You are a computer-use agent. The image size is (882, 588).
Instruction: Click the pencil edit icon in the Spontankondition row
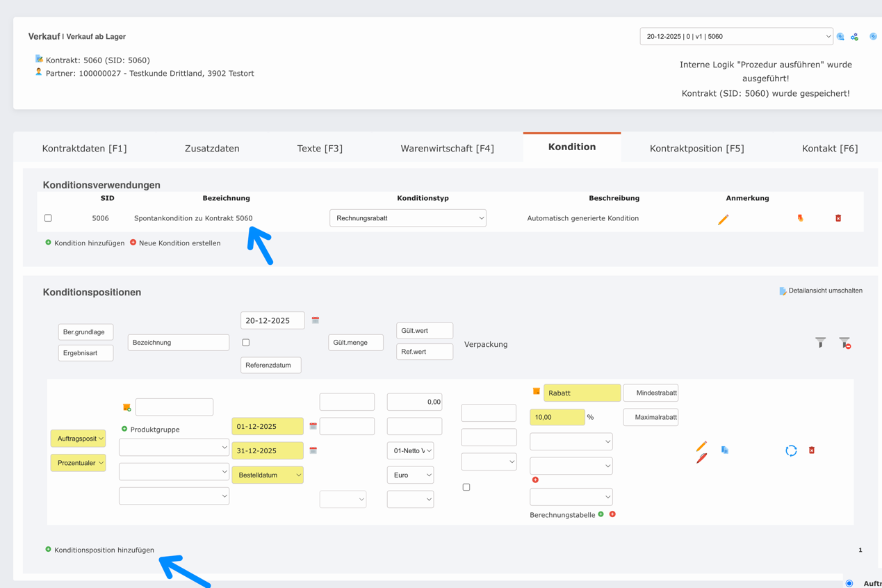pos(723,220)
